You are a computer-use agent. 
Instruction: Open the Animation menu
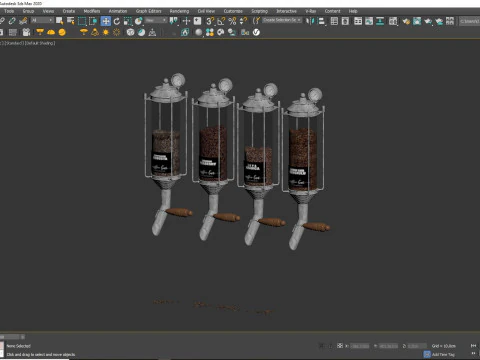coord(118,11)
